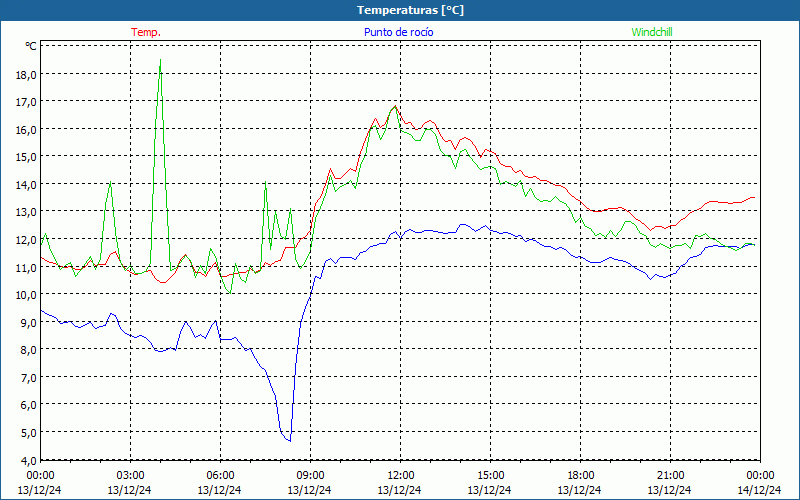
Task: Click the 03:00 time axis label
Action: (130, 475)
